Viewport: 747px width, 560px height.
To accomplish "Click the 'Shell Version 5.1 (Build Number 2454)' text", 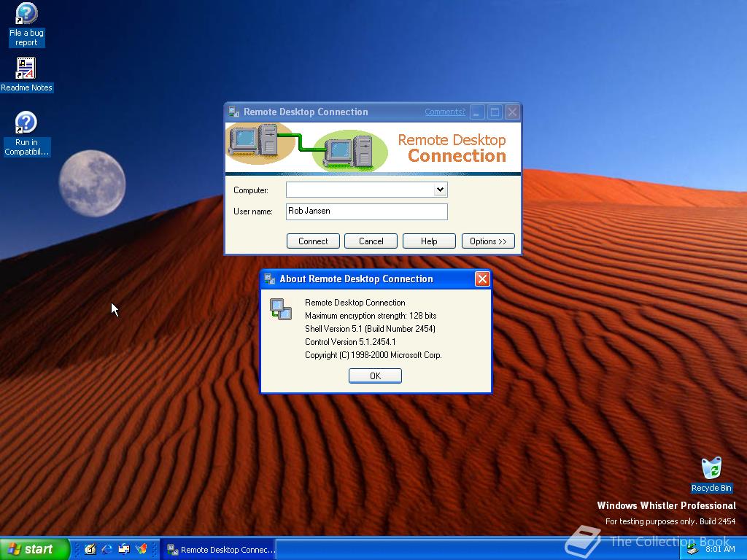I will [x=370, y=329].
